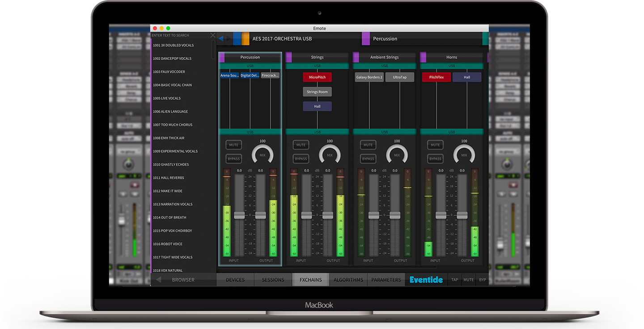This screenshot has width=644, height=329.
Task: Click the blue back arrow in header
Action: click(221, 38)
